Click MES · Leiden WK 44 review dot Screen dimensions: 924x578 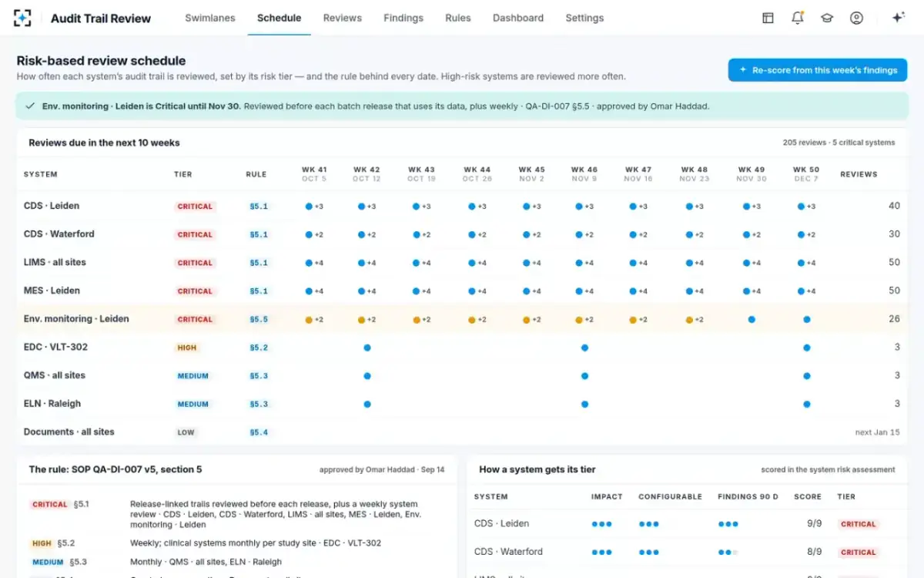(472, 291)
